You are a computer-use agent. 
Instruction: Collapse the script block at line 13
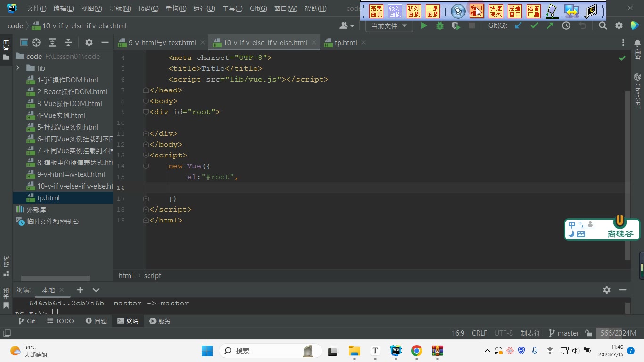(146, 155)
